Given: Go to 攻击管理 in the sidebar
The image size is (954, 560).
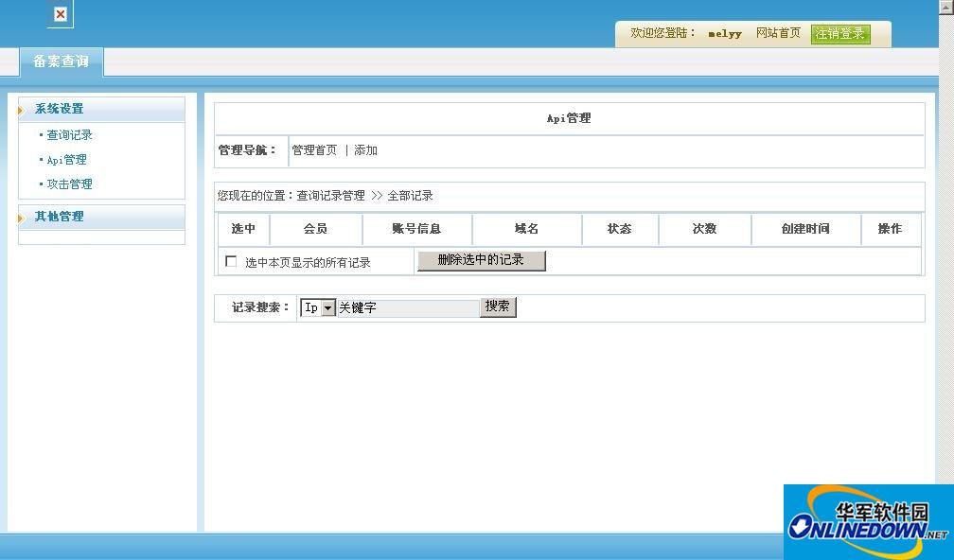Looking at the screenshot, I should click(70, 184).
